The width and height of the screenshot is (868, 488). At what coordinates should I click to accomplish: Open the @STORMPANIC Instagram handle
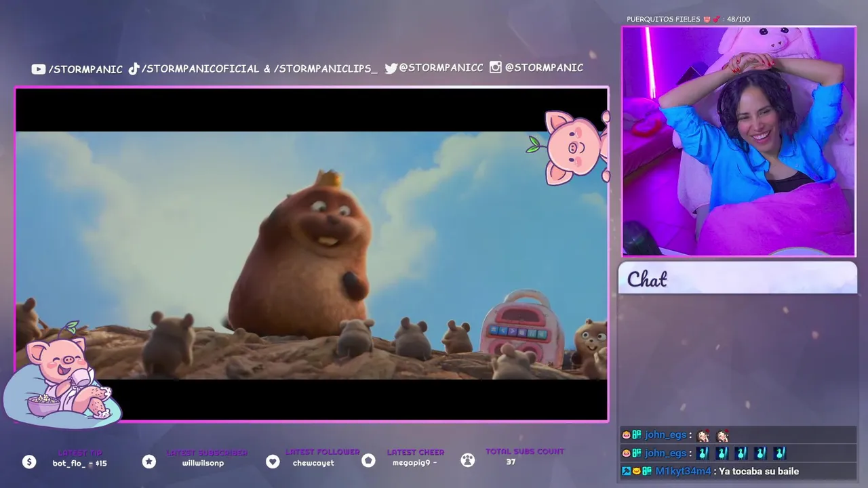point(544,67)
